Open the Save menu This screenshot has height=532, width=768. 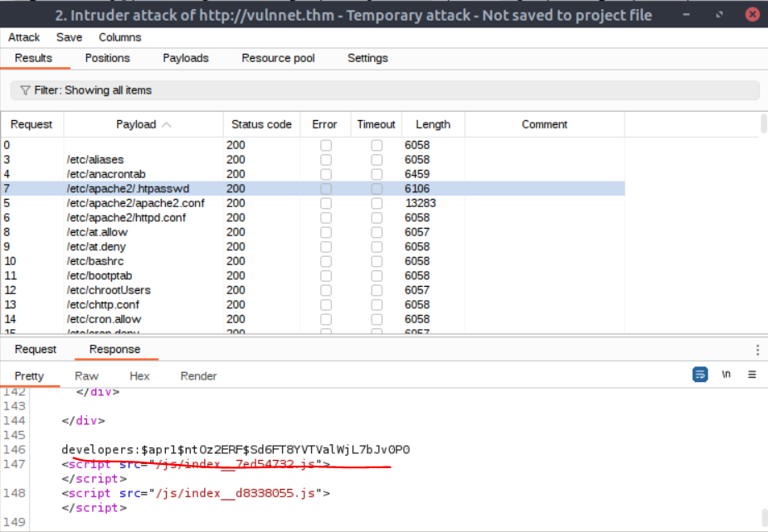[x=69, y=37]
